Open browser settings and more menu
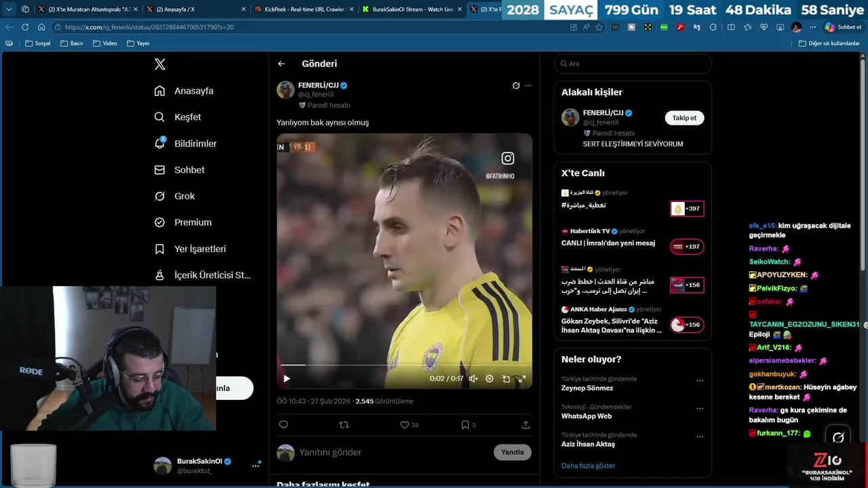This screenshot has width=868, height=488. point(812,27)
